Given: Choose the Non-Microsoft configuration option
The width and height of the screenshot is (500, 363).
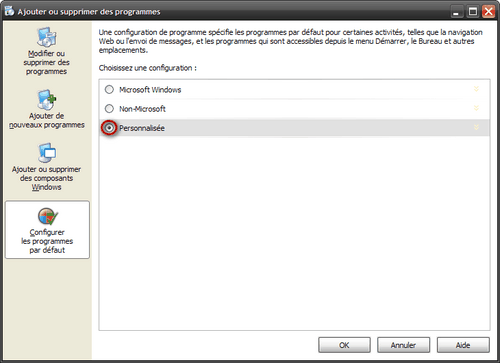Looking at the screenshot, I should click(x=109, y=108).
